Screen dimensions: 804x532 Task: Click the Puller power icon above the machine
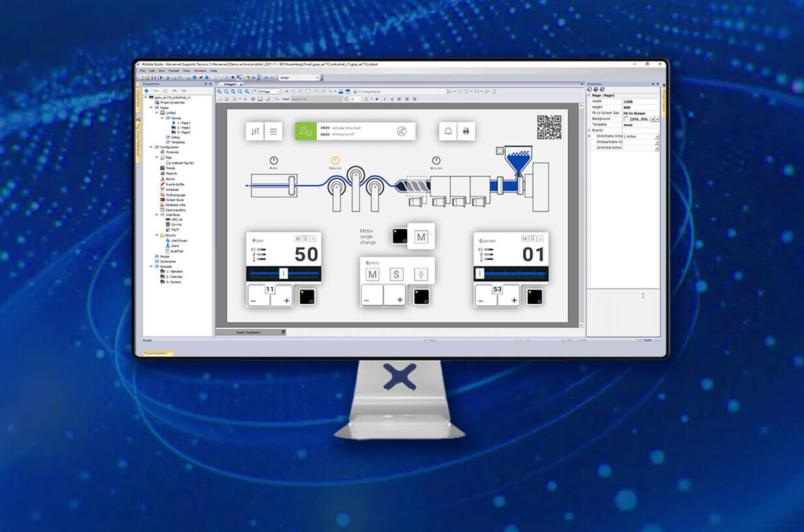(274, 160)
